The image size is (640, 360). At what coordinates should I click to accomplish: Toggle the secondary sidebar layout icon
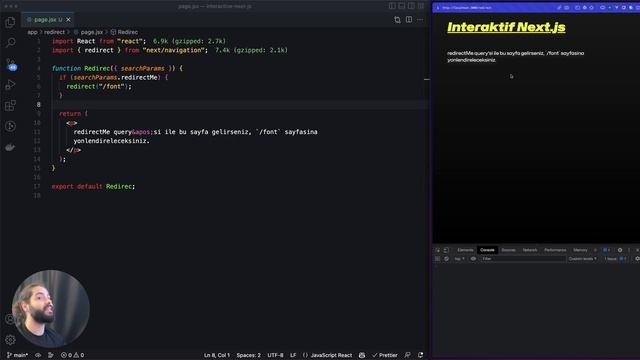pos(411,6)
